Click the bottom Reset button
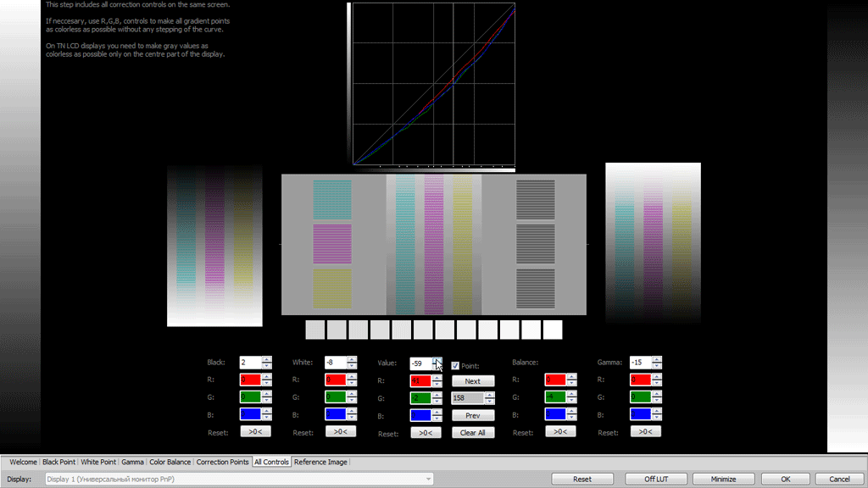The image size is (868, 488). pos(583,478)
